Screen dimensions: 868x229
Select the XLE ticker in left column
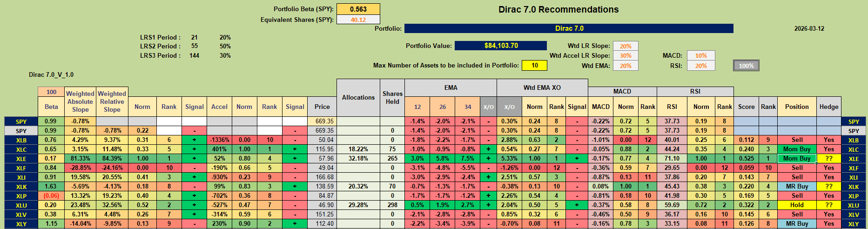point(21,159)
